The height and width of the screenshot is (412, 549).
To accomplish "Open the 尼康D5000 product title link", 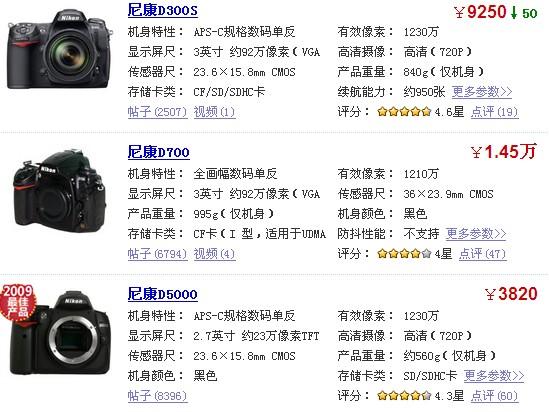I will click(162, 294).
